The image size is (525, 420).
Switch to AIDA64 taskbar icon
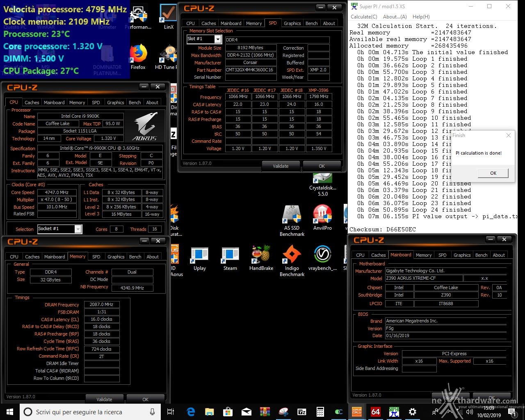point(375,412)
